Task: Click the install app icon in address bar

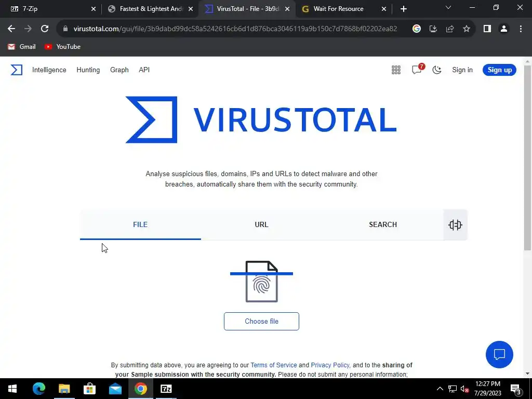Action: pos(433,29)
